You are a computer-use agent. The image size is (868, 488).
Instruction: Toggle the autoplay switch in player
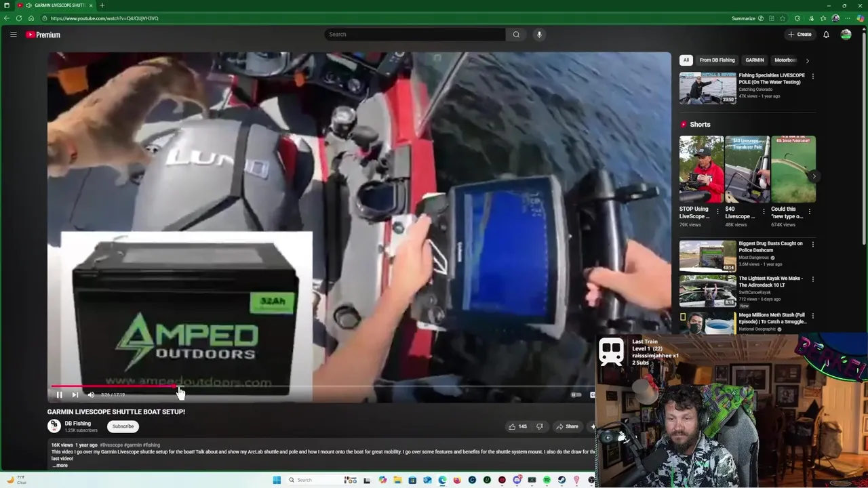click(576, 394)
